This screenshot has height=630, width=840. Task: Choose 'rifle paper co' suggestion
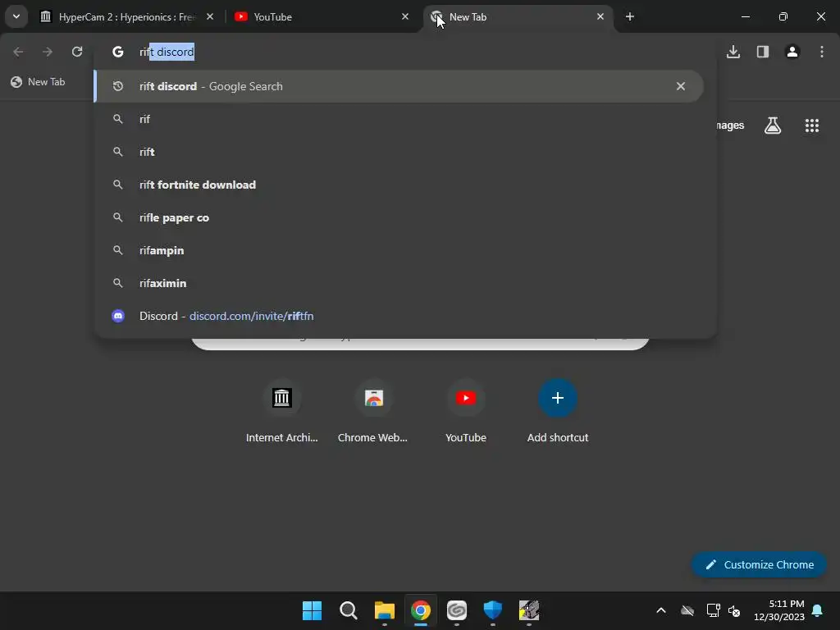click(x=399, y=217)
